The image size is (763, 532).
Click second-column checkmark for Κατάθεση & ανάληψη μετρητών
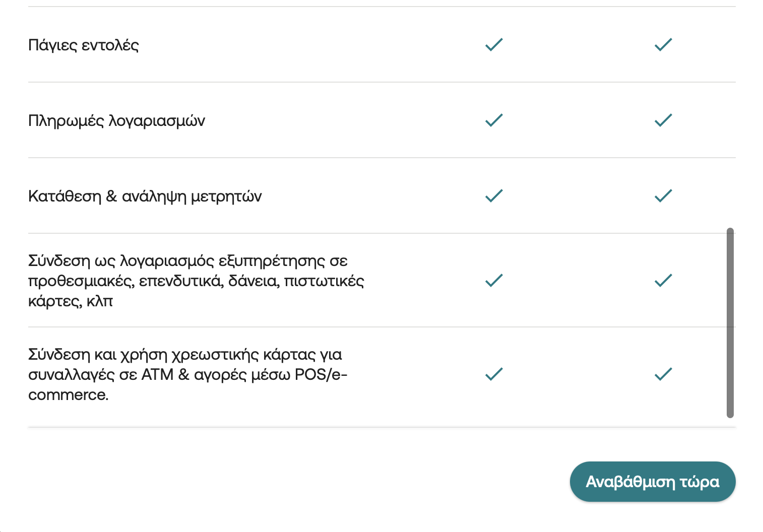click(x=663, y=195)
